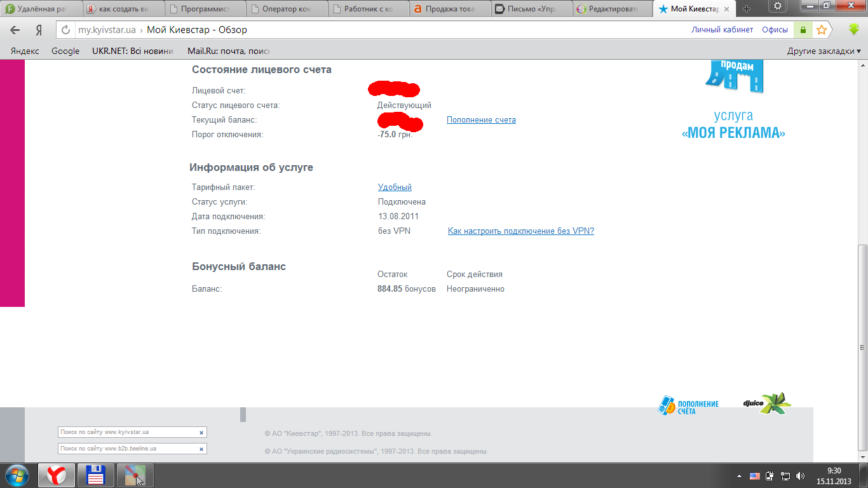Screen dimensions: 868x488
Task: Open the Yandex 'Я' home button
Action: [x=39, y=30]
